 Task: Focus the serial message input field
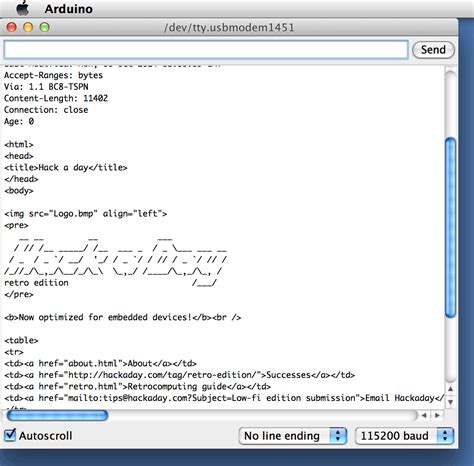pyautogui.click(x=206, y=50)
